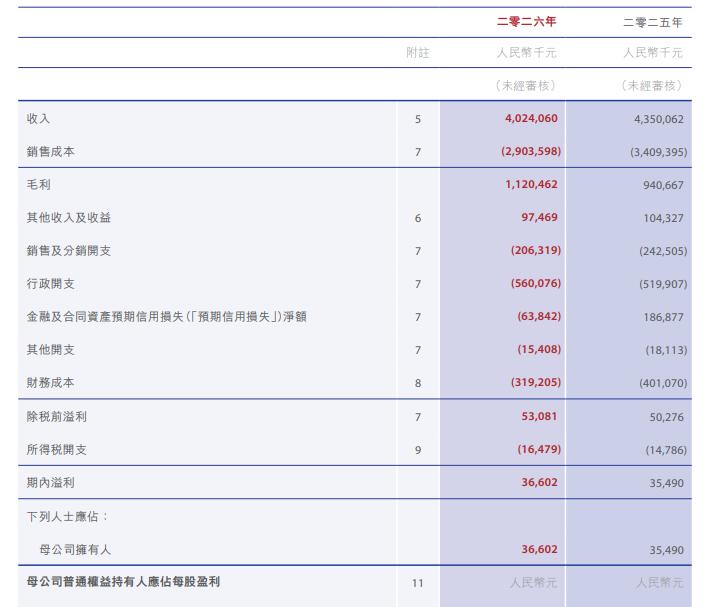Click profit before tax value 53,081
709x607 pixels.
(539, 416)
